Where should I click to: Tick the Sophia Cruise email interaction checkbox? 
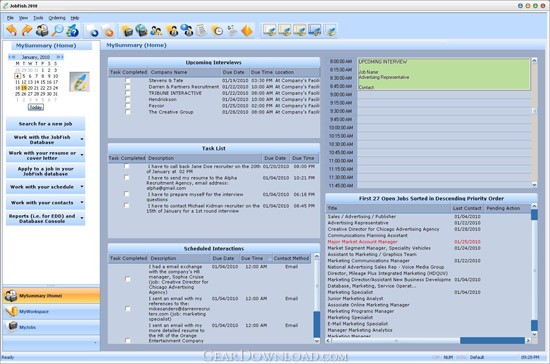(x=128, y=279)
